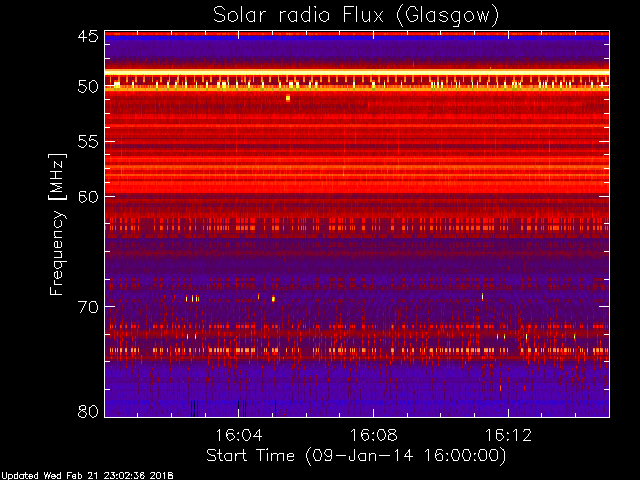Click the 60 frequency tick label
This screenshot has height=480, width=640.
(88, 196)
